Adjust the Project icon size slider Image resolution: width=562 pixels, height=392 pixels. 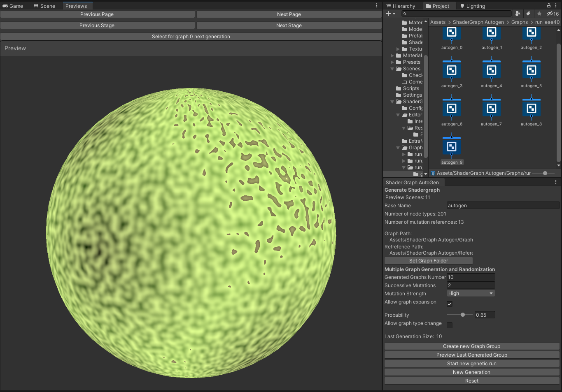pyautogui.click(x=545, y=173)
